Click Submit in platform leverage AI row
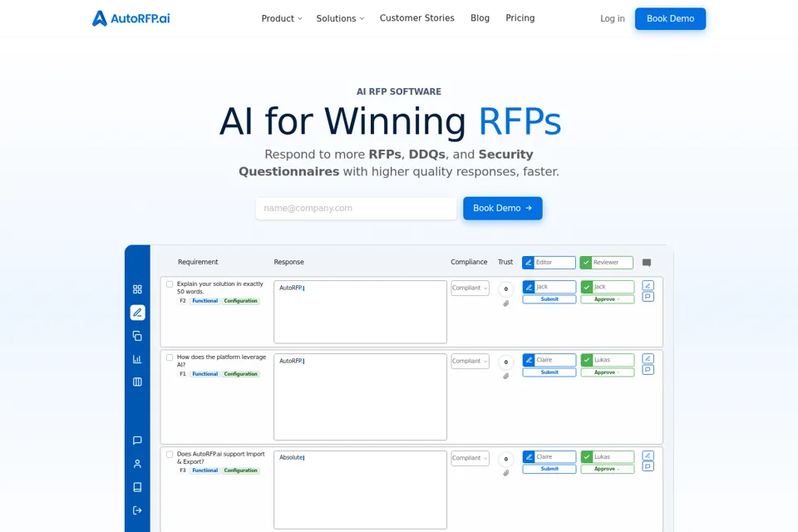The image size is (798, 532). (549, 372)
